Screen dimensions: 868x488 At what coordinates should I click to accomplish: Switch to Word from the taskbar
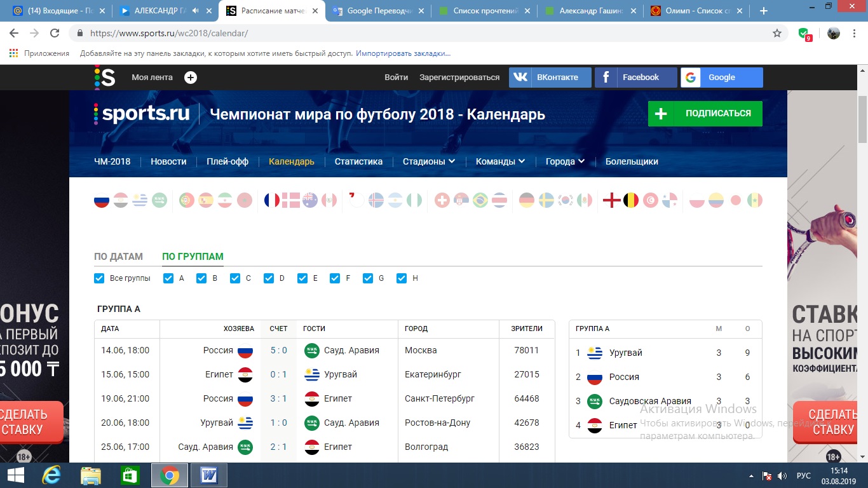point(209,475)
